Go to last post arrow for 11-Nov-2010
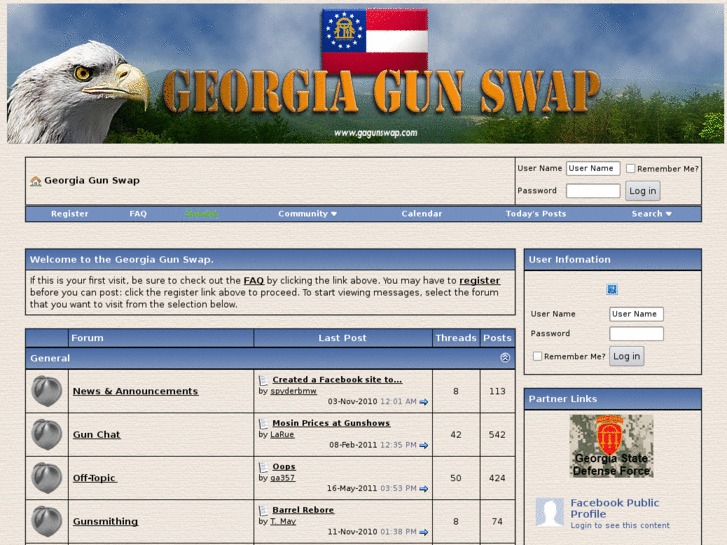This screenshot has width=727, height=545. coord(423,532)
